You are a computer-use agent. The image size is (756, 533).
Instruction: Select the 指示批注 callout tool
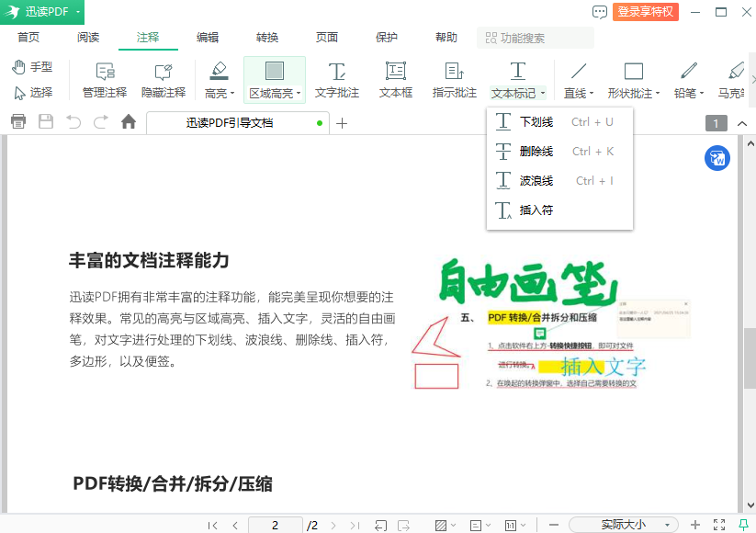454,80
